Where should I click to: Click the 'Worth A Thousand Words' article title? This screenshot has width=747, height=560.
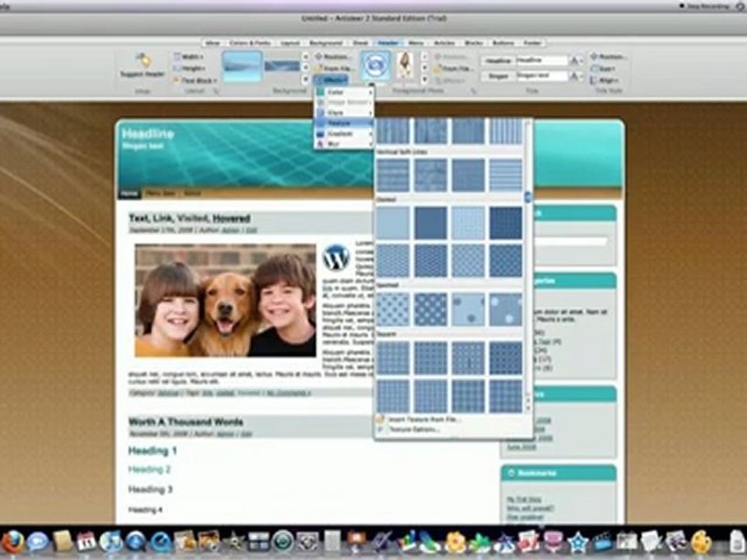(186, 422)
